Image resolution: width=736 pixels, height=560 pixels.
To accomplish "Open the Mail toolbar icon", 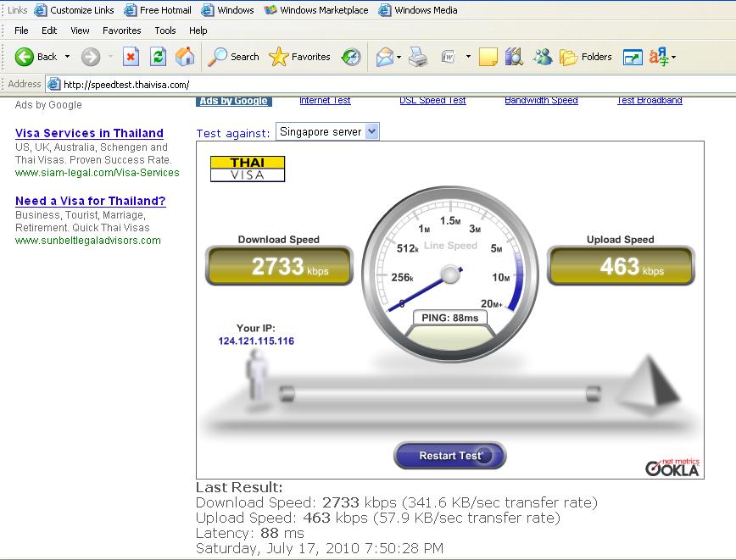I will point(384,57).
